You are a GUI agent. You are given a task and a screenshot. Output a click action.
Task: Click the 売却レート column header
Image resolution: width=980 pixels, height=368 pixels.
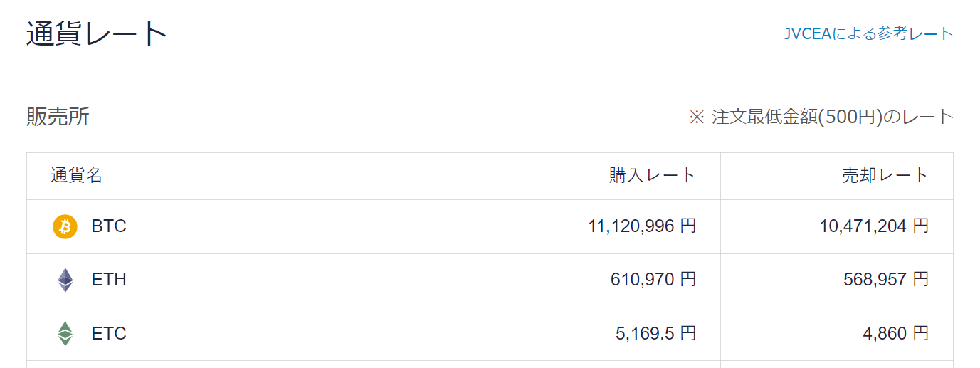(885, 175)
